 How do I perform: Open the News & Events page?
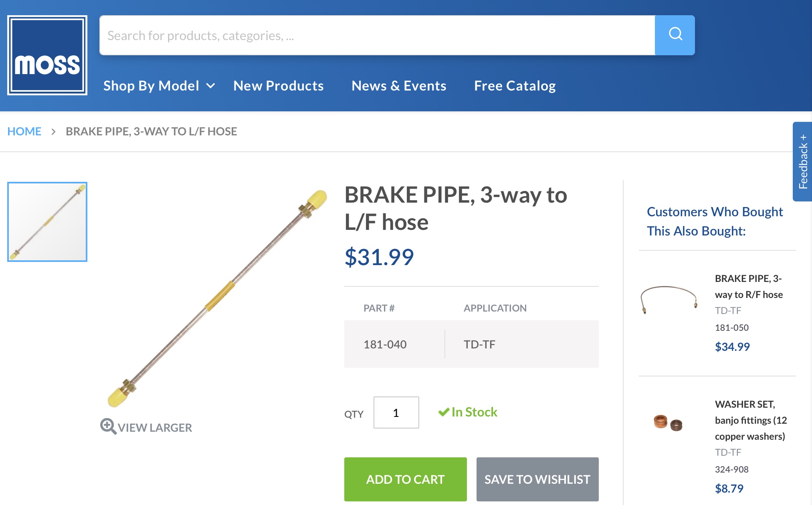click(x=399, y=86)
